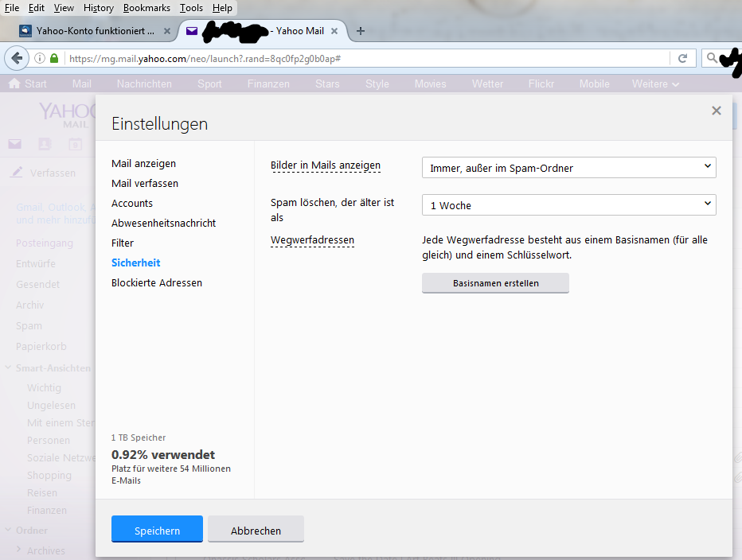Screen dimensions: 742x560
Task: Open the Tools menu
Action: pyautogui.click(x=191, y=8)
